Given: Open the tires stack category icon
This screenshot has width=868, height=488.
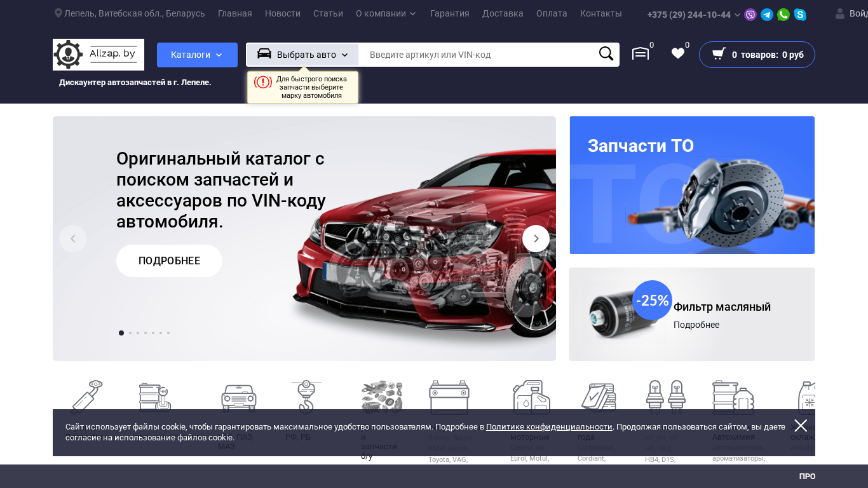Looking at the screenshot, I should pos(599,397).
